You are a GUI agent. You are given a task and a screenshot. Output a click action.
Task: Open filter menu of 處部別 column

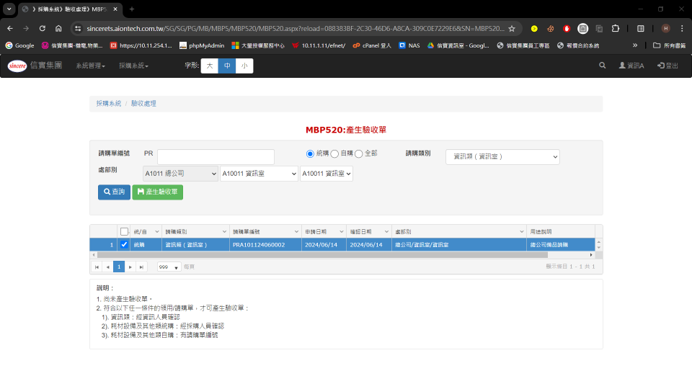pyautogui.click(x=522, y=232)
